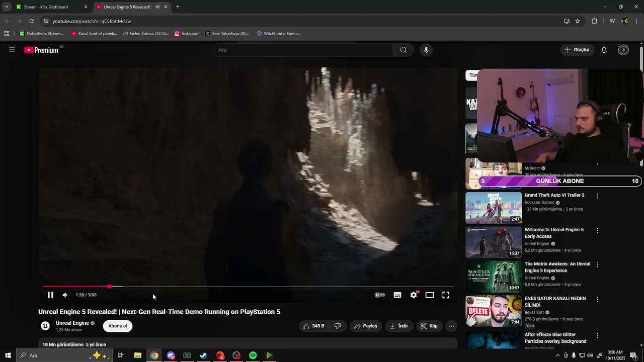644x362 pixels.
Task: Play Welcome to Unreal Engine 5 thumbnail
Action: pos(494,242)
